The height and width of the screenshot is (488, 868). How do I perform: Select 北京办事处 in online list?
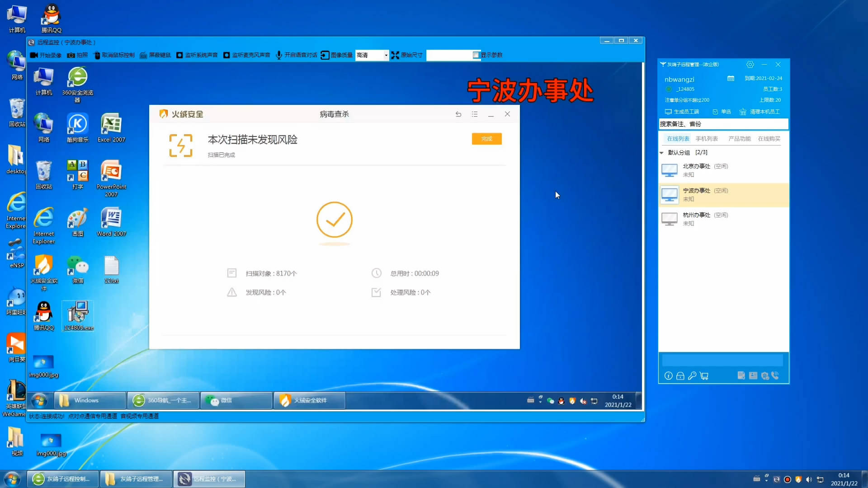[723, 170]
